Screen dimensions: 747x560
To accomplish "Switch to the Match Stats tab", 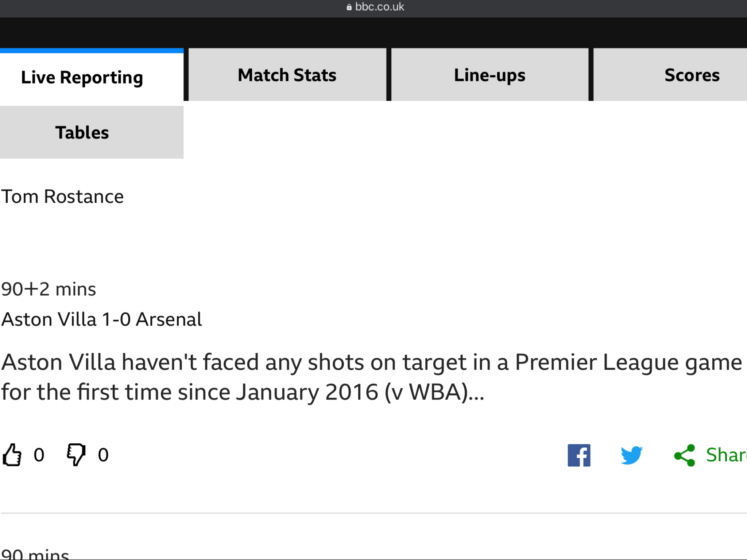I will [x=287, y=75].
